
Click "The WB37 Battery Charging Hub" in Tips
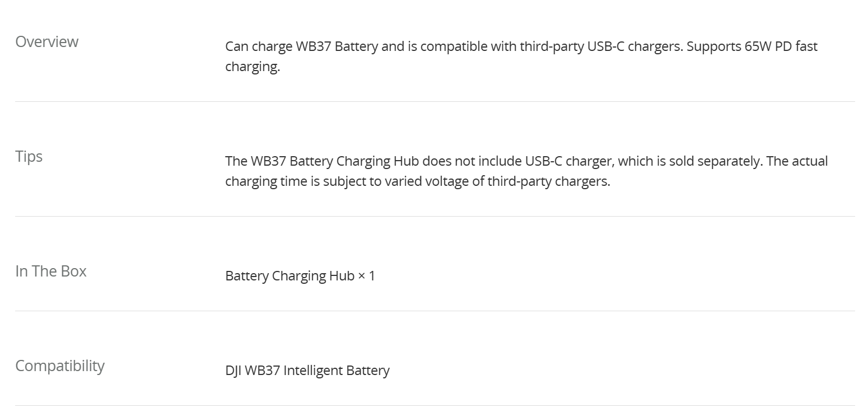[322, 161]
